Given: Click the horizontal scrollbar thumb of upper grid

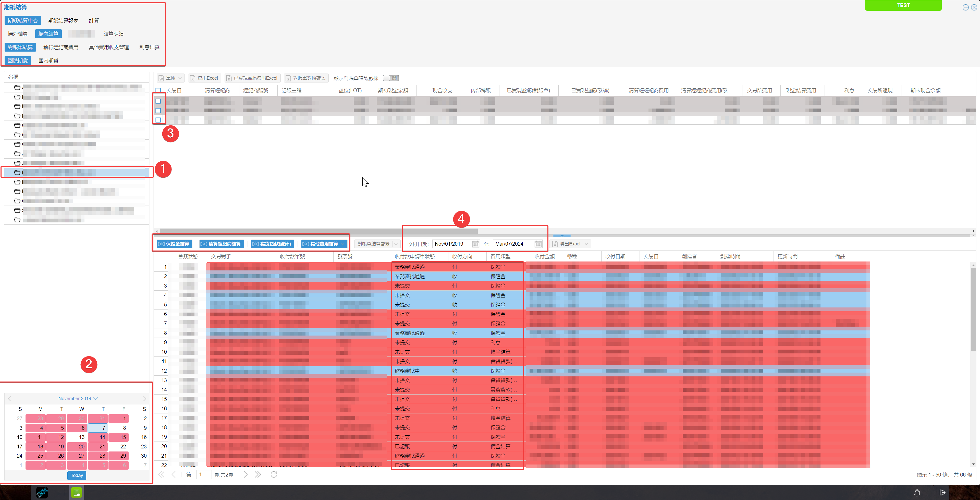Looking at the screenshot, I should coord(319,231).
